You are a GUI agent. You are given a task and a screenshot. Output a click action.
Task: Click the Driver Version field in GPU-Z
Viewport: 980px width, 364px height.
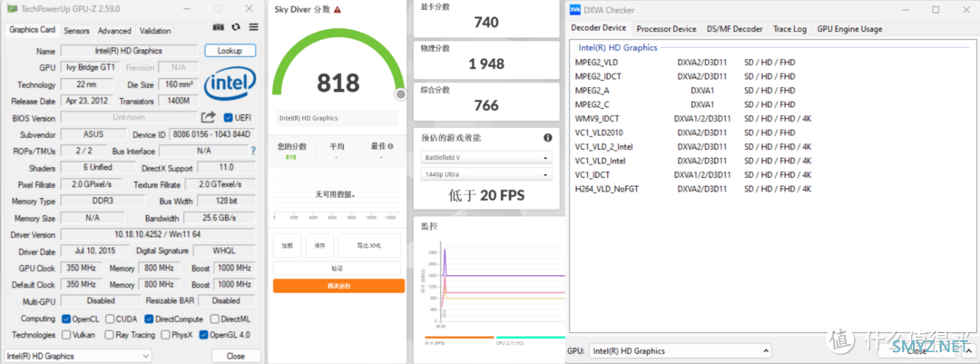coord(157,234)
